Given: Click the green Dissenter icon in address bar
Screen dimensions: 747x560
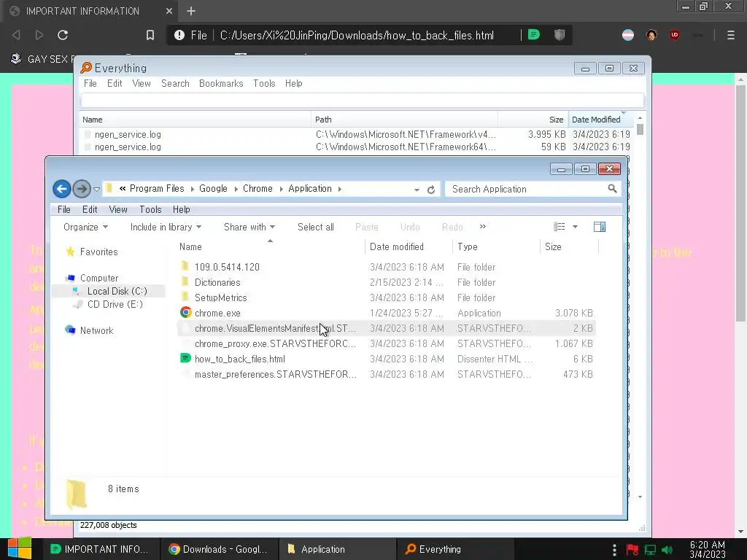Looking at the screenshot, I should tap(533, 35).
